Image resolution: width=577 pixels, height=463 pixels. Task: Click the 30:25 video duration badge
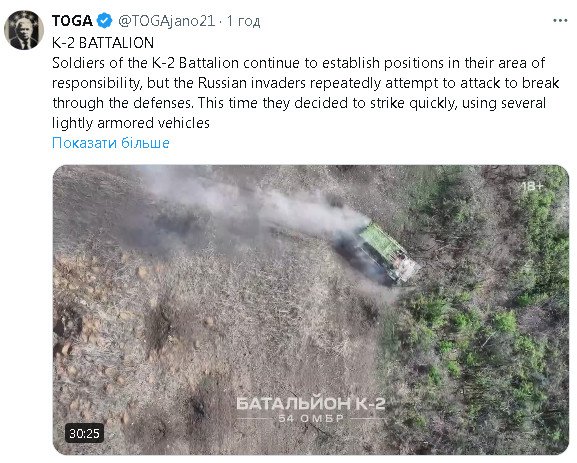coord(84,433)
